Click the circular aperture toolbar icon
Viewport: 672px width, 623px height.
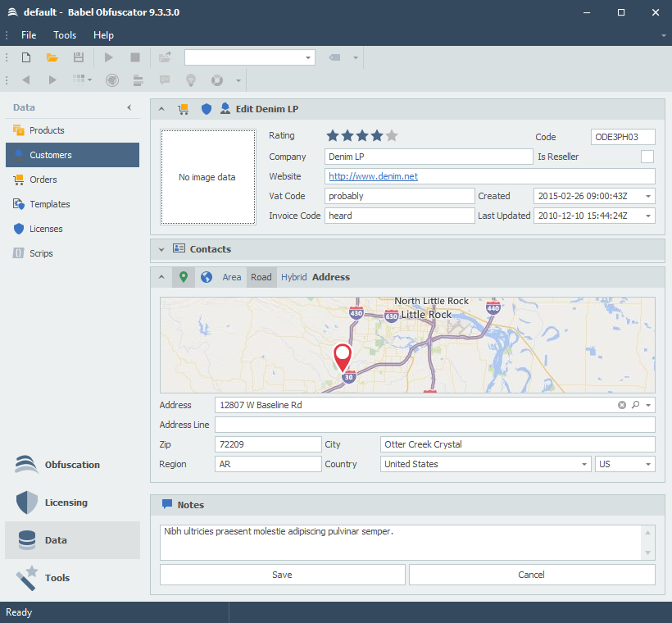[x=217, y=80]
